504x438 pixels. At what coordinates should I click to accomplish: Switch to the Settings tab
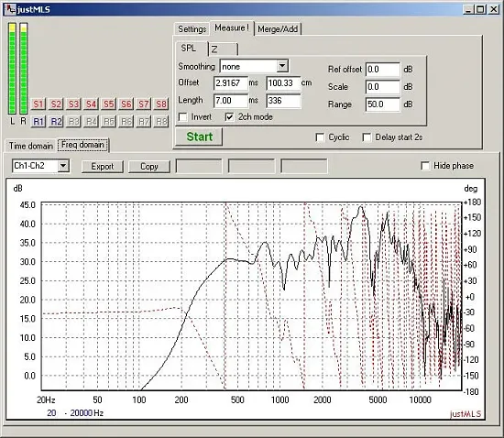click(x=192, y=29)
